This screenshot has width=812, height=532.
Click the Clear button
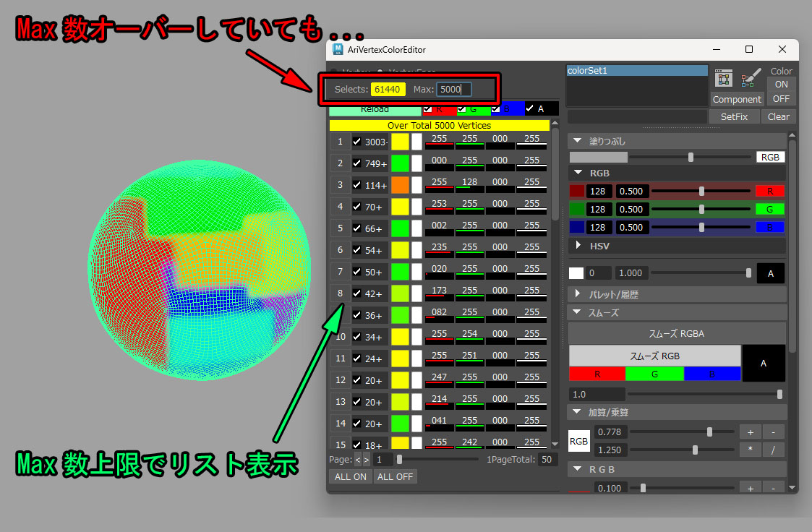point(778,116)
